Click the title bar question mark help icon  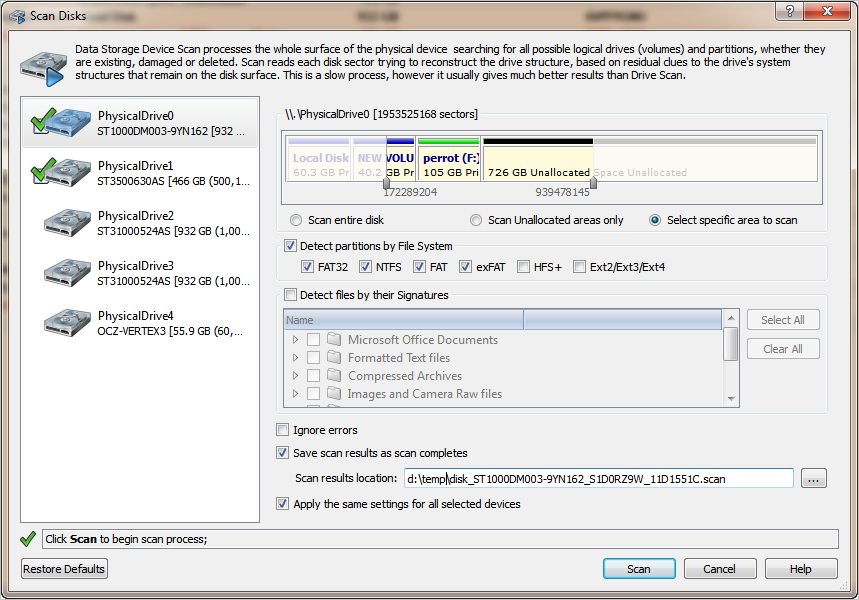[789, 12]
